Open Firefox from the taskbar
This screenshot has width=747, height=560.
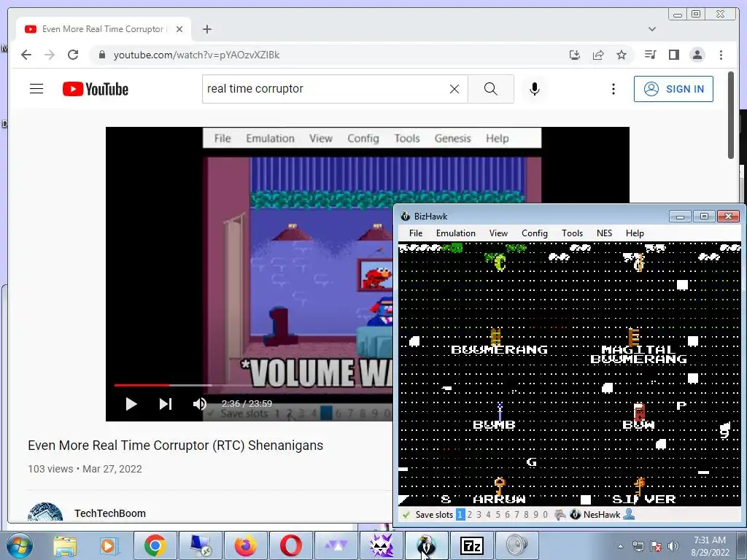click(245, 545)
